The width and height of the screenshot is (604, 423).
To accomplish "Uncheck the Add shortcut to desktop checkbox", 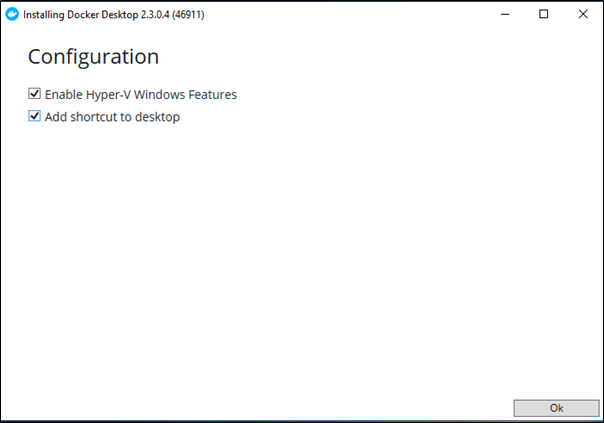I will tap(34, 116).
